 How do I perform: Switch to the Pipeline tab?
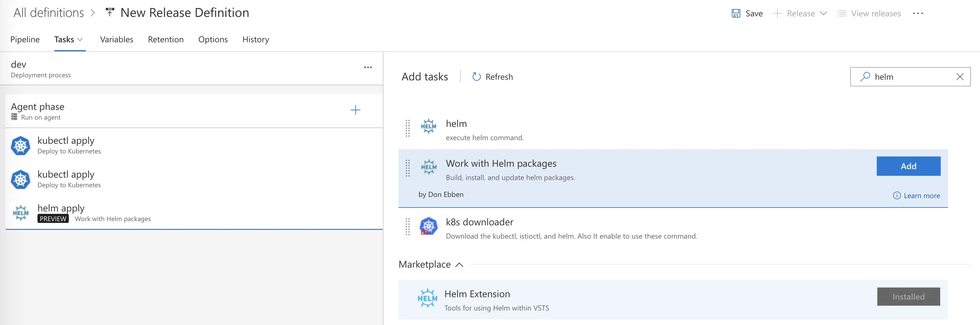(x=25, y=40)
